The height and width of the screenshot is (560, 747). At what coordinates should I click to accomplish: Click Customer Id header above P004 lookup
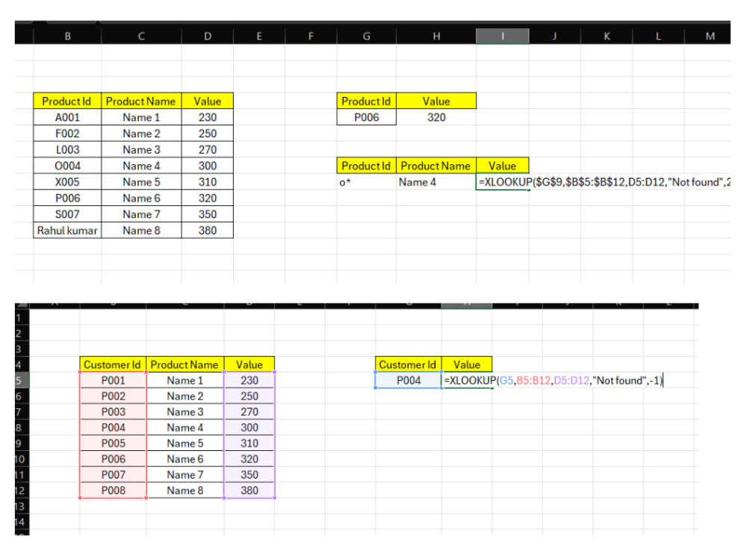coord(409,365)
